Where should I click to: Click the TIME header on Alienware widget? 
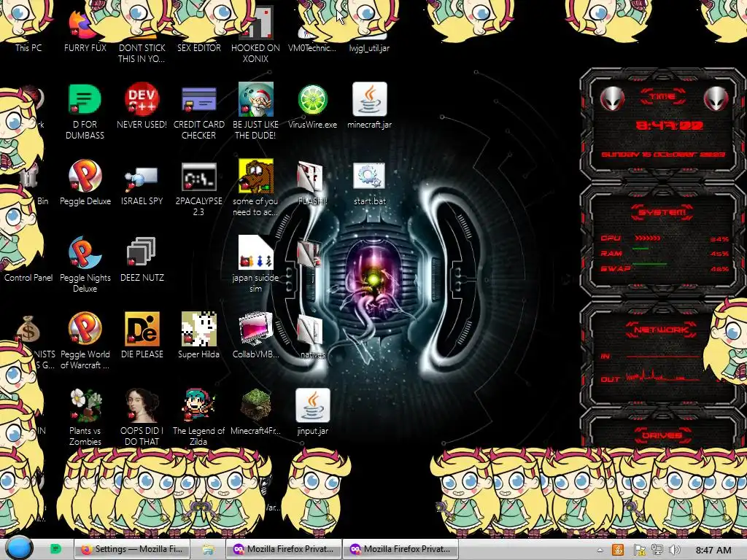[662, 97]
